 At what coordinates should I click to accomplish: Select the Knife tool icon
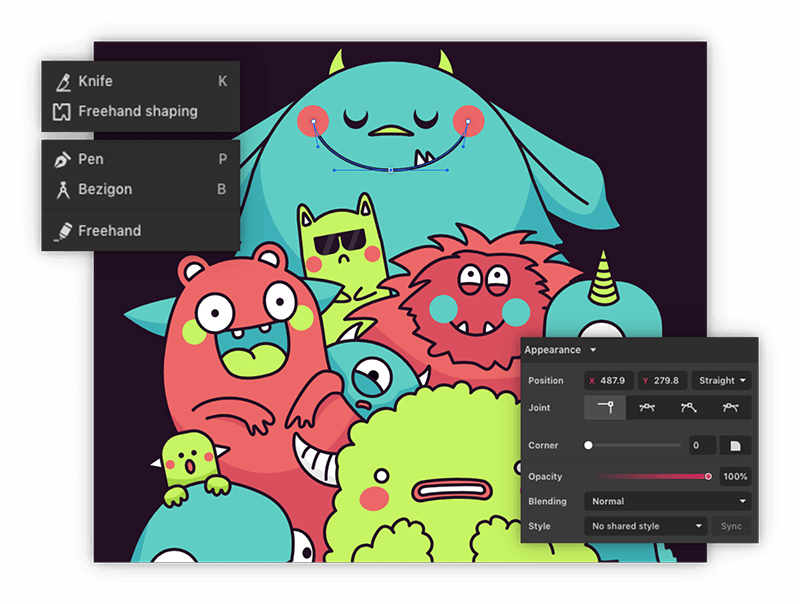pyautogui.click(x=63, y=81)
